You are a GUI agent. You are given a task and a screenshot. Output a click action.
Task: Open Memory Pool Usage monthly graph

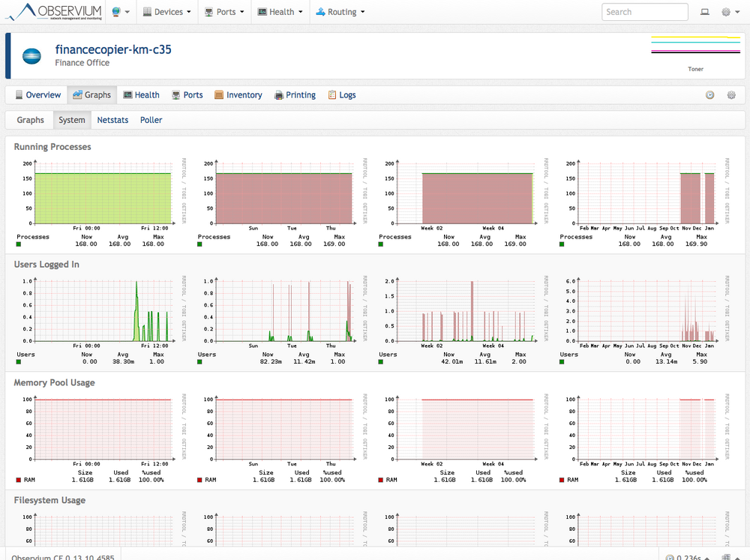click(x=463, y=439)
